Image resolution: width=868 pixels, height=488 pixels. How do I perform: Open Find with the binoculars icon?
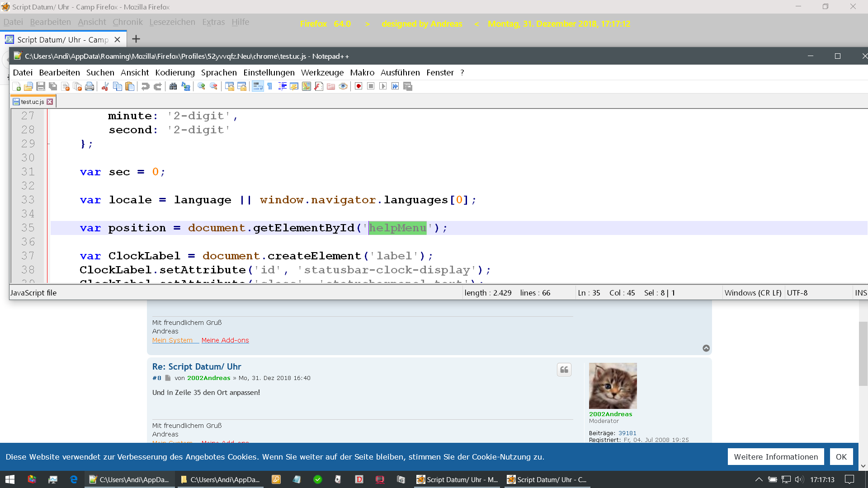[173, 86]
